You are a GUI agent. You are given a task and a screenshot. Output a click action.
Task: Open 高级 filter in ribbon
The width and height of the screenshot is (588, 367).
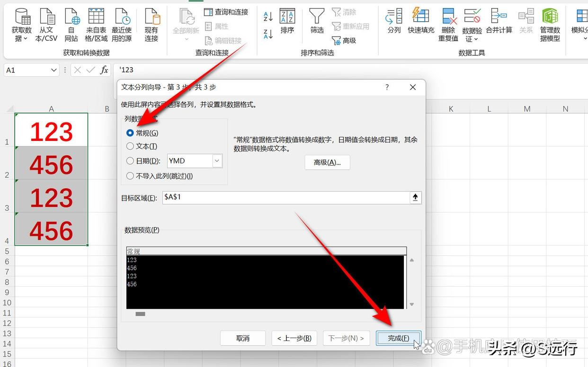coord(344,41)
